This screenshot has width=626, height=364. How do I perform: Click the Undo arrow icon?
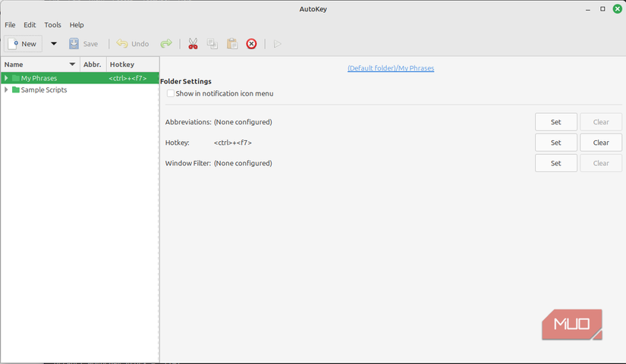[122, 43]
